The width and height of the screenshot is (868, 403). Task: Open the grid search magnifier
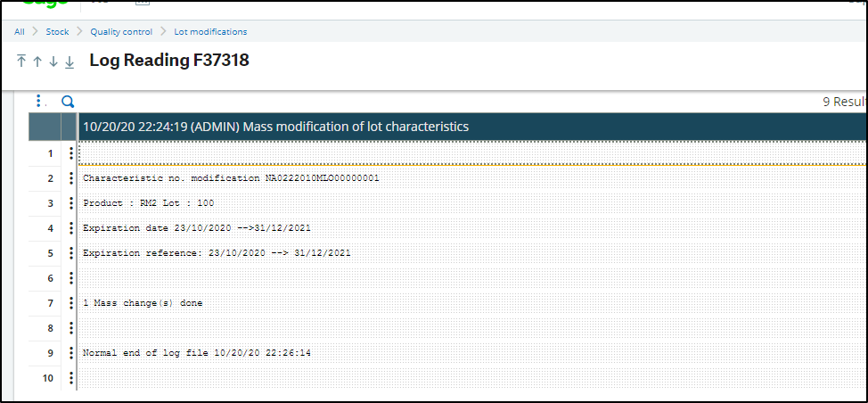[67, 102]
